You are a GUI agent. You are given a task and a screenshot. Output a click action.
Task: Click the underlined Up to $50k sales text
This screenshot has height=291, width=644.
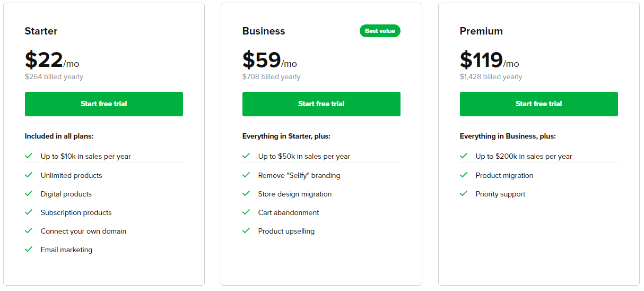304,156
